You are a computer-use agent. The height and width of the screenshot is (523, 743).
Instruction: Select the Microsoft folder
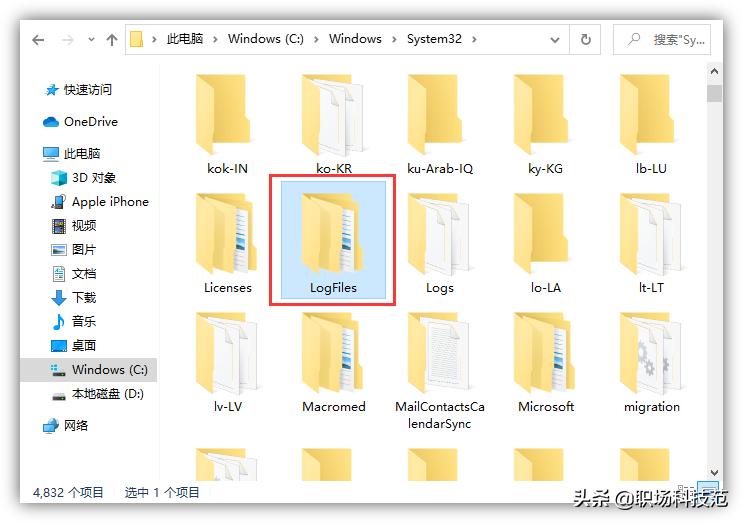[x=545, y=362]
